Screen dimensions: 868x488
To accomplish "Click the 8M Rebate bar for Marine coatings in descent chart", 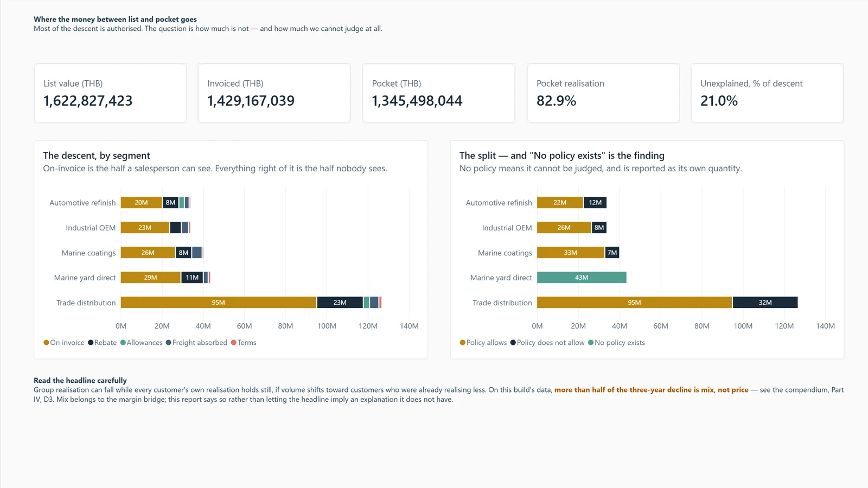I will pos(184,253).
